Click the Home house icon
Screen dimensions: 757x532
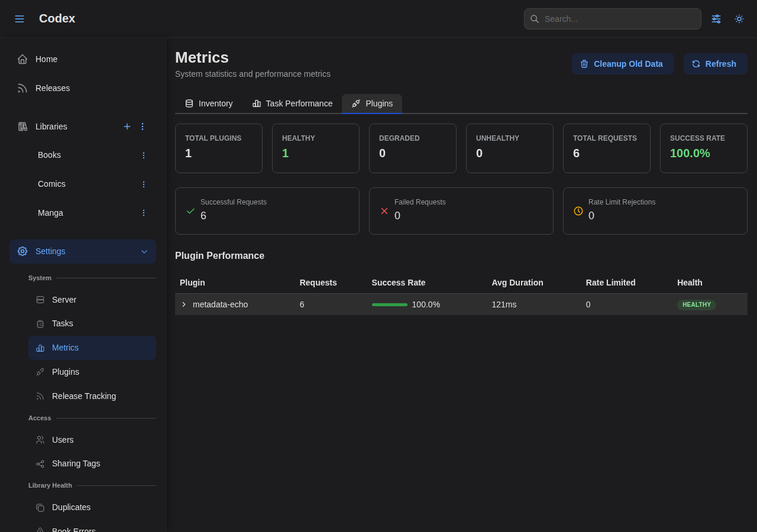point(22,59)
